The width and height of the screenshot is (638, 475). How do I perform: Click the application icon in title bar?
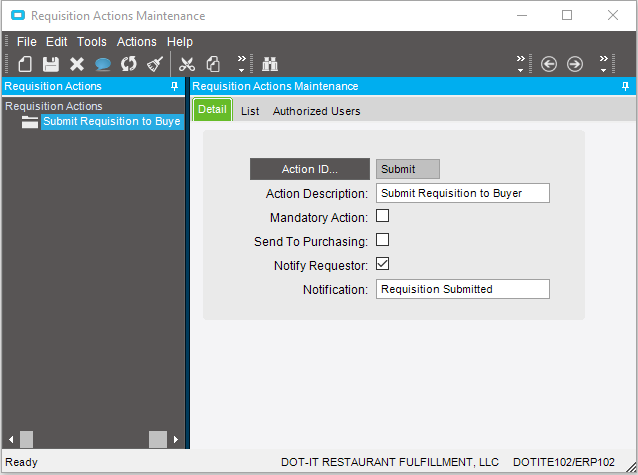tap(18, 15)
